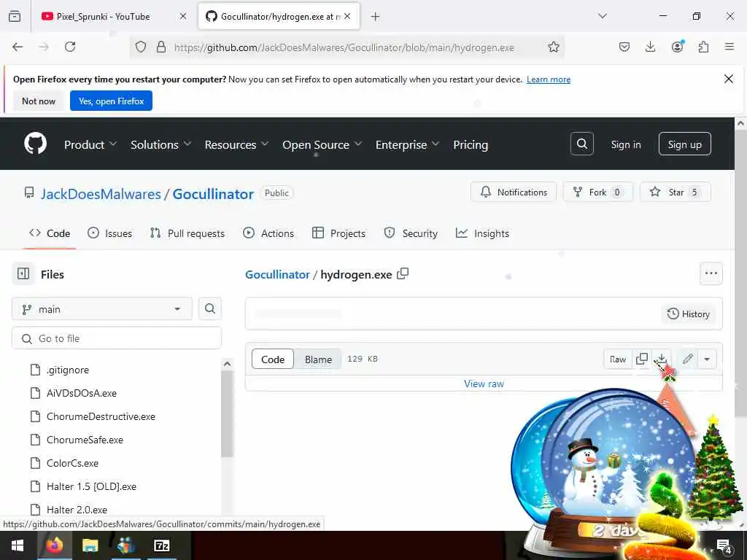This screenshot has width=747, height=560.
Task: Open the main branch dropdown
Action: pyautogui.click(x=102, y=309)
